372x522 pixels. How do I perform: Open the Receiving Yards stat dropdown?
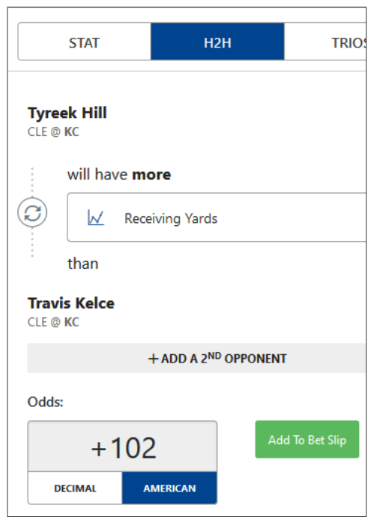(x=217, y=217)
